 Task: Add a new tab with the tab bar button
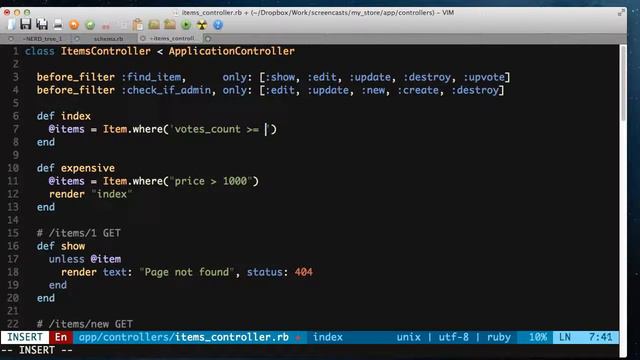point(208,39)
